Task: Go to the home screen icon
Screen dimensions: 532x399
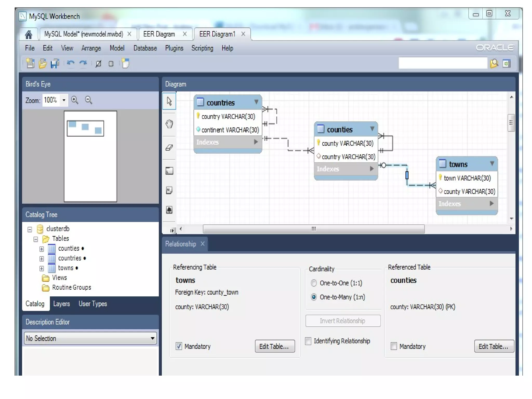Action: pos(29,34)
